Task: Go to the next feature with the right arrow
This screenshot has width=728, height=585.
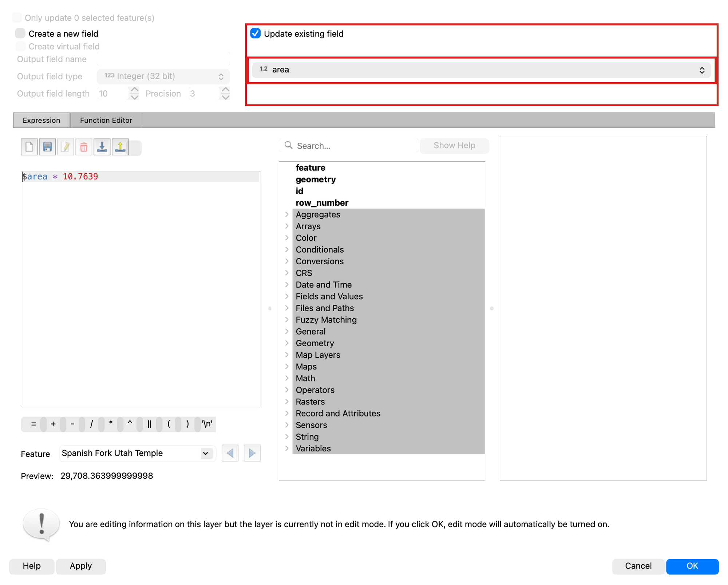Action: pyautogui.click(x=252, y=453)
